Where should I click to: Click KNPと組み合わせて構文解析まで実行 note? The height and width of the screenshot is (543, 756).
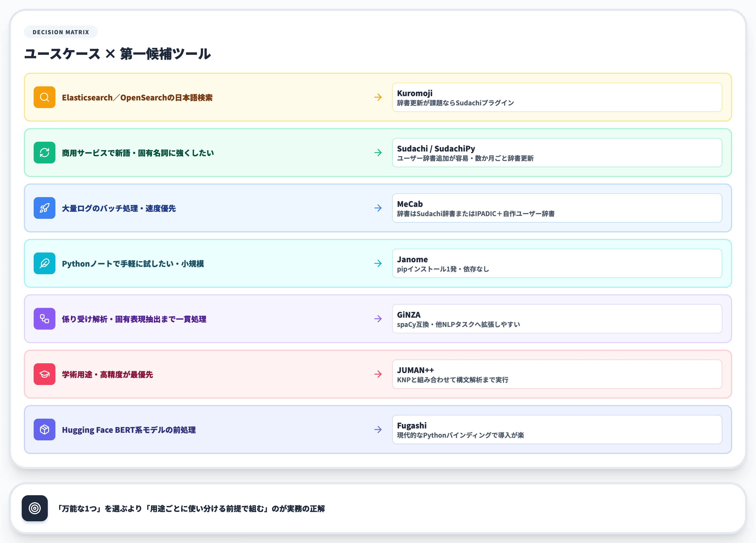[x=453, y=379]
